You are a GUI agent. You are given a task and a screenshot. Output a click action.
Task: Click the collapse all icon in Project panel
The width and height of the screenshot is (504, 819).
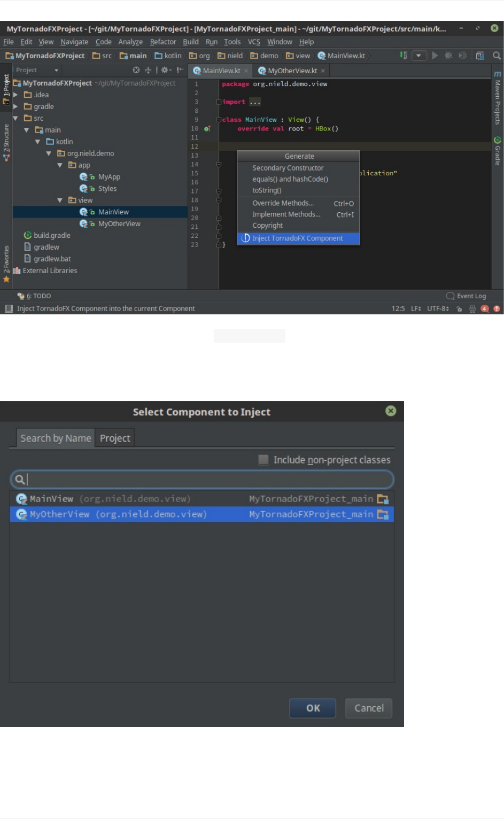tap(148, 70)
